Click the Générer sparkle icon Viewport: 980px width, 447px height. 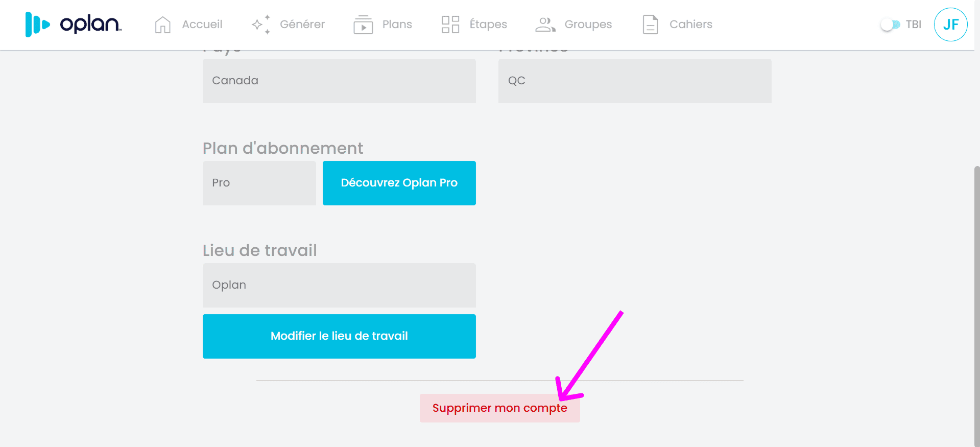[x=261, y=25]
